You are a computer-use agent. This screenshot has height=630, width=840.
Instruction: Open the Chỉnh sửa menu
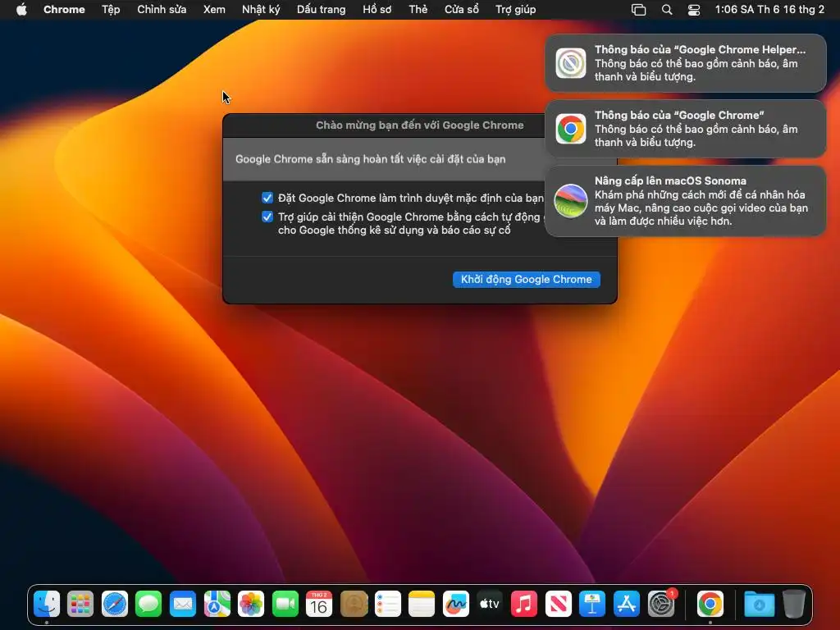point(162,10)
